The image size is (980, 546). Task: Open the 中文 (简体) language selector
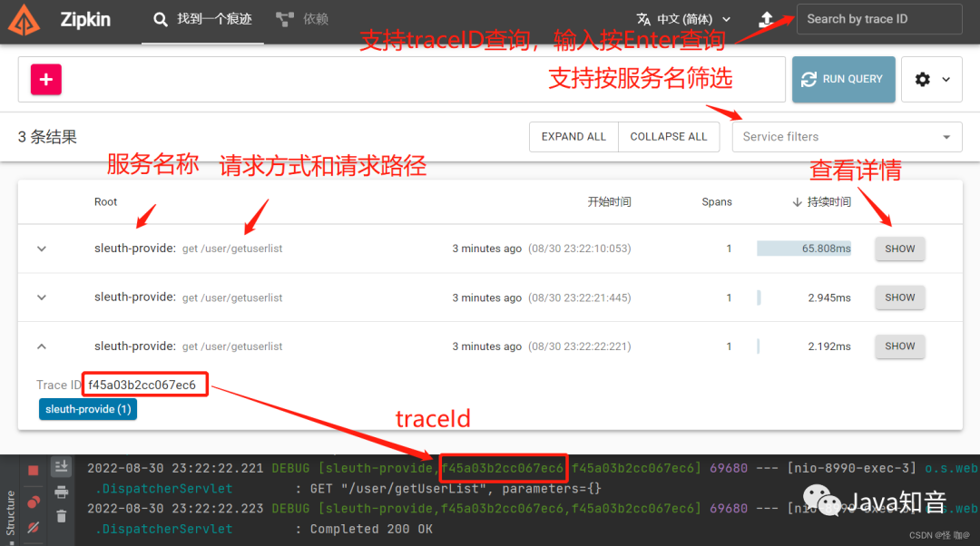tap(681, 19)
